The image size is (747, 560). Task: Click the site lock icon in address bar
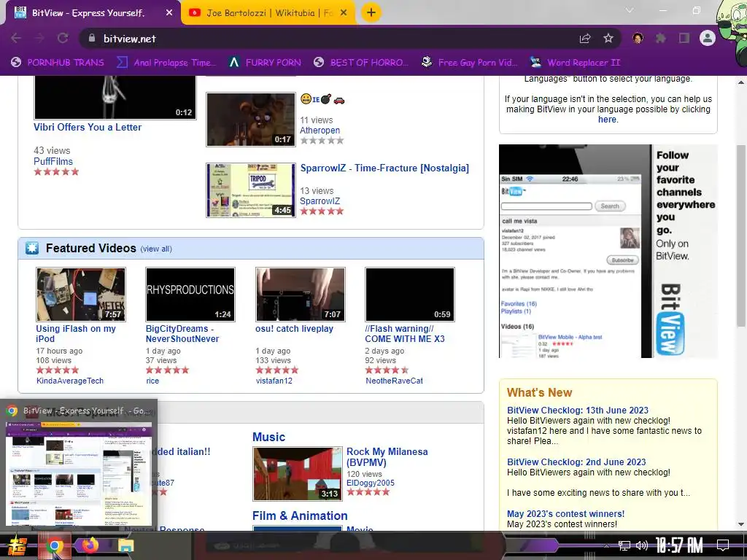pos(92,38)
